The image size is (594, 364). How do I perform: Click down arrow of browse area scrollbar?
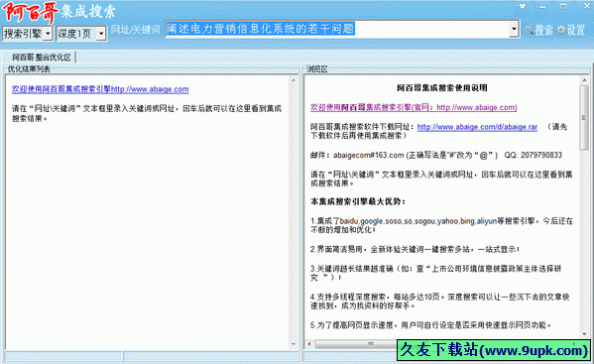(584, 334)
